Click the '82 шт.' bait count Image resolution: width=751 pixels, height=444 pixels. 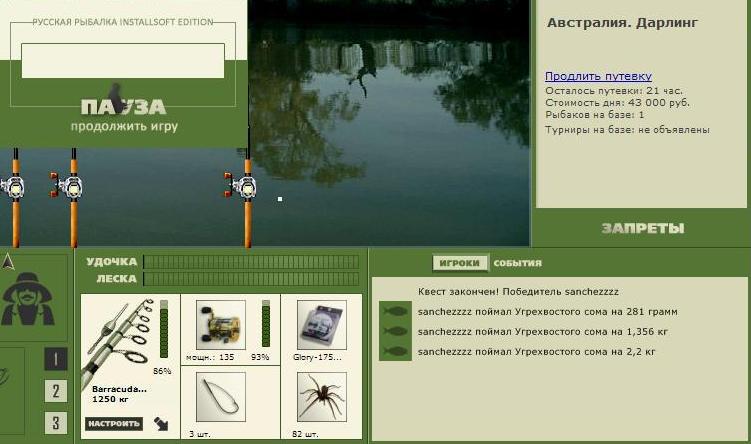click(305, 434)
